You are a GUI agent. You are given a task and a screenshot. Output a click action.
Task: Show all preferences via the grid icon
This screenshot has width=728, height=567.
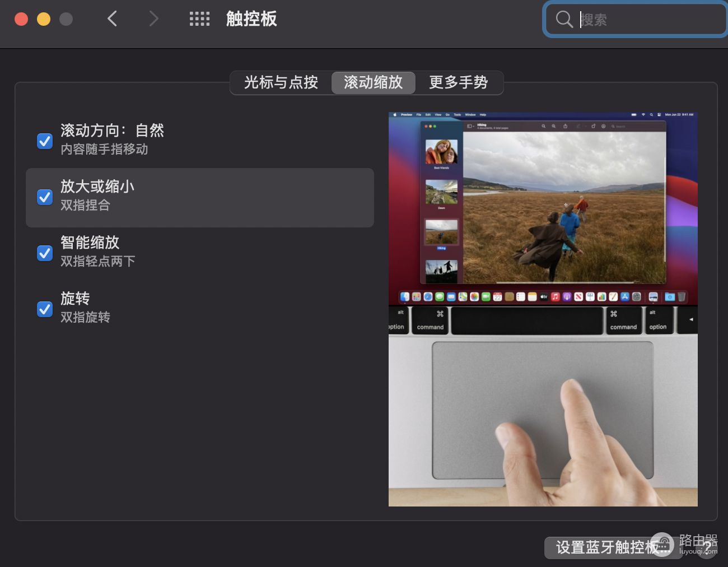point(199,19)
